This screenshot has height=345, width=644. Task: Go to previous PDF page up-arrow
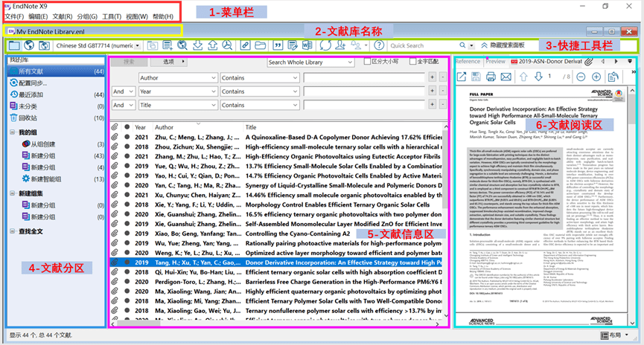(523, 77)
